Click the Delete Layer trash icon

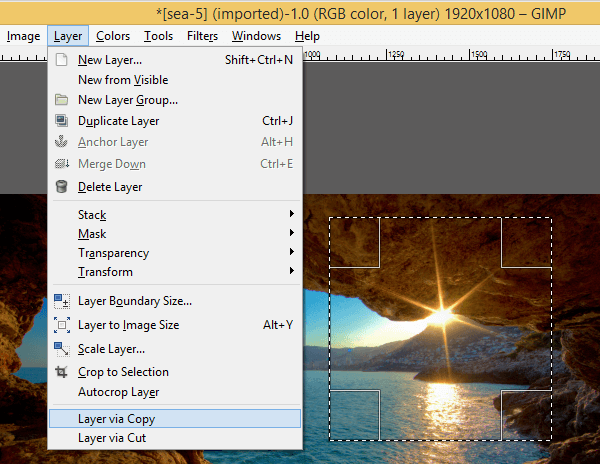pyautogui.click(x=61, y=187)
